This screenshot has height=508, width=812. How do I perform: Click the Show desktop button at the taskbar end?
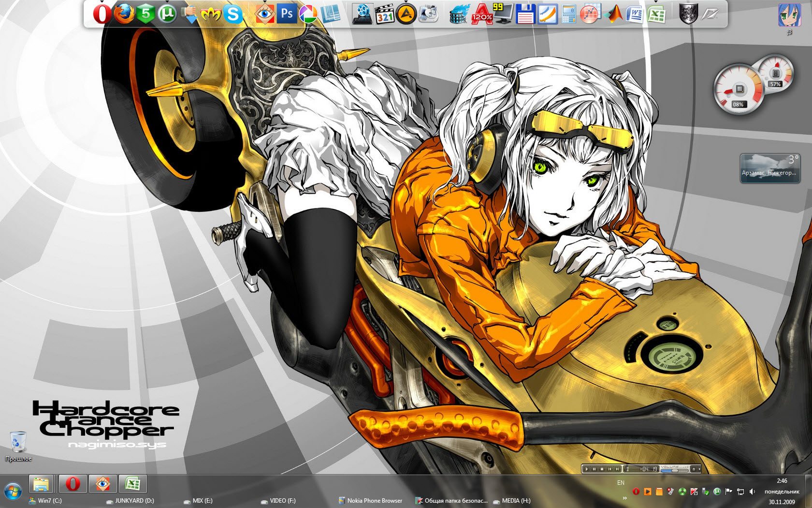coord(809,491)
